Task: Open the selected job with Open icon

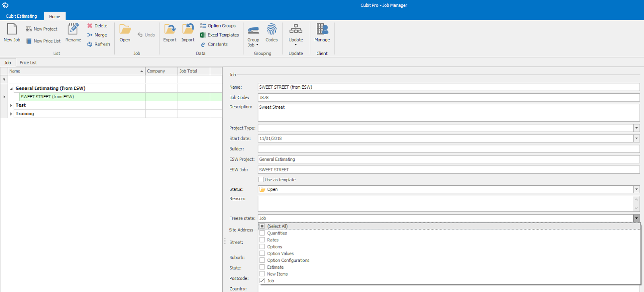Action: (x=125, y=29)
